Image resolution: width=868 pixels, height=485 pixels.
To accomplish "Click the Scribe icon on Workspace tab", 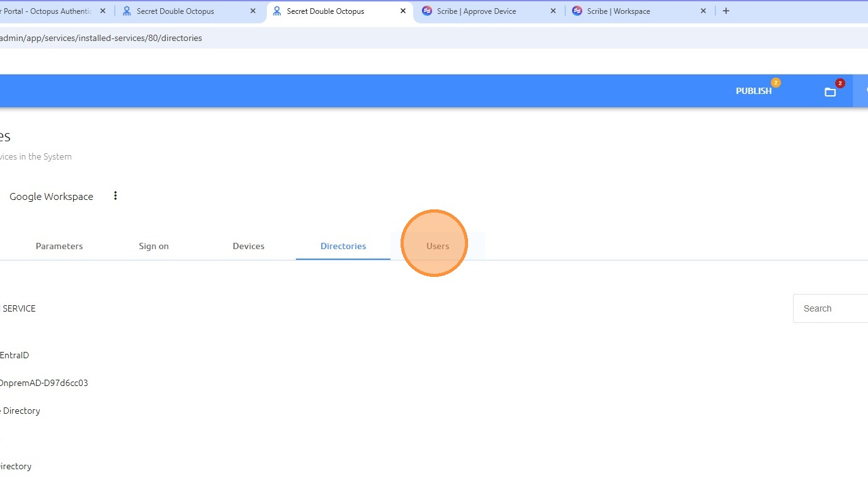I will (x=577, y=11).
